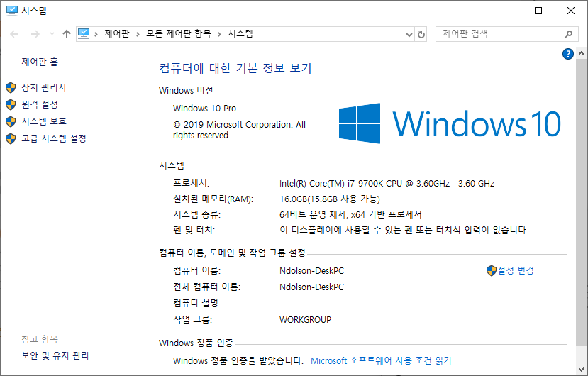The image size is (588, 376).
Task: Go up one level with the Up arrow
Action: coord(67,34)
